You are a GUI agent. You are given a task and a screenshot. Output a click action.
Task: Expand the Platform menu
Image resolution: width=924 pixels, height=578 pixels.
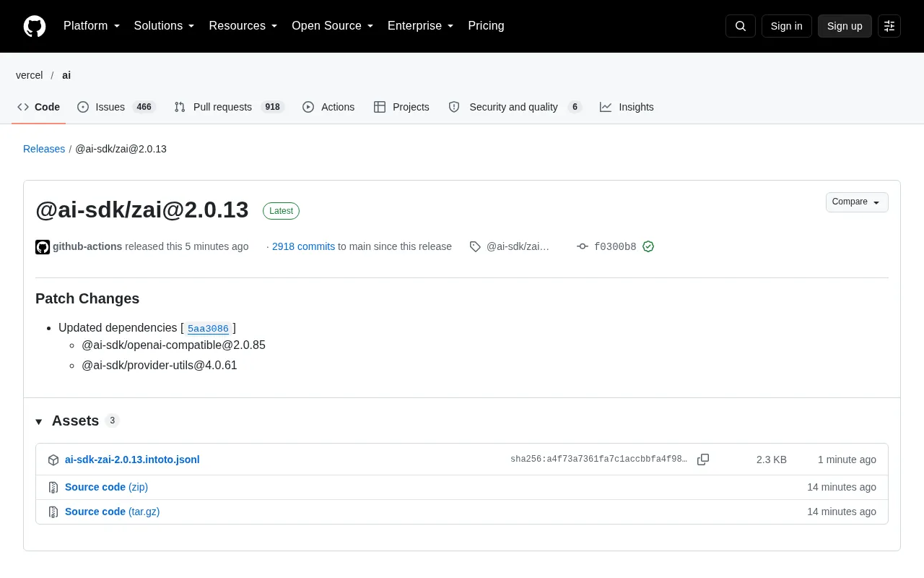tap(92, 26)
